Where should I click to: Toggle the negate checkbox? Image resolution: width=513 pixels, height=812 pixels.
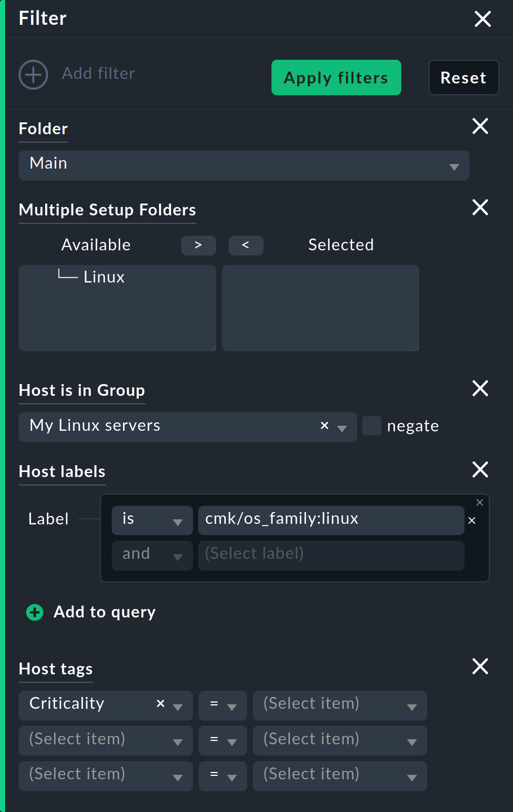(x=372, y=426)
